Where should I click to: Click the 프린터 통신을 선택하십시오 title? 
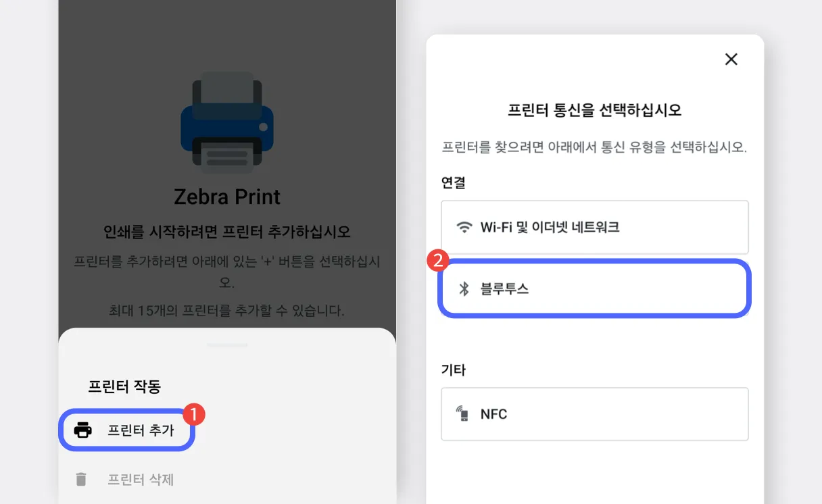pyautogui.click(x=594, y=110)
